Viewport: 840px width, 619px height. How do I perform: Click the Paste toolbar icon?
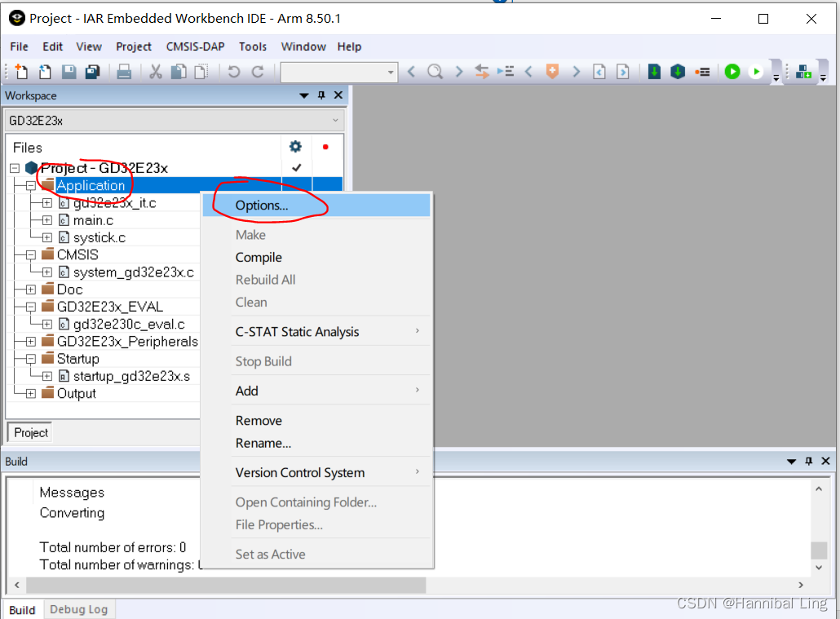[x=201, y=71]
